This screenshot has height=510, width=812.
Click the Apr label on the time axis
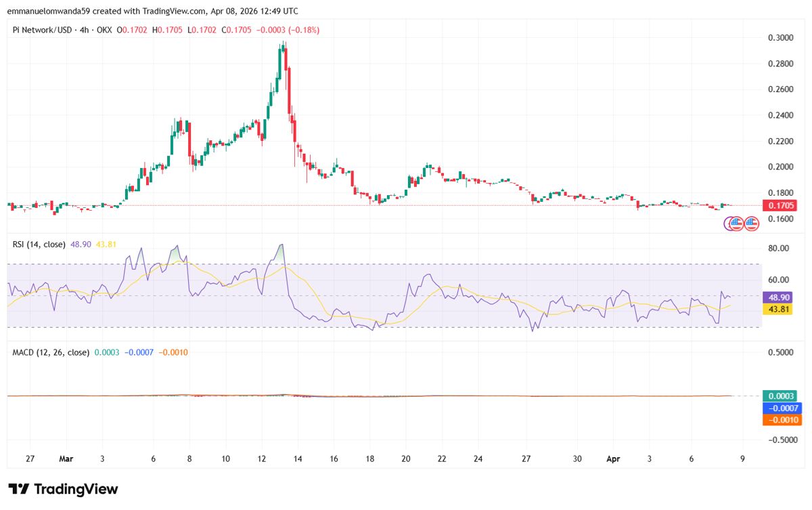(x=614, y=459)
